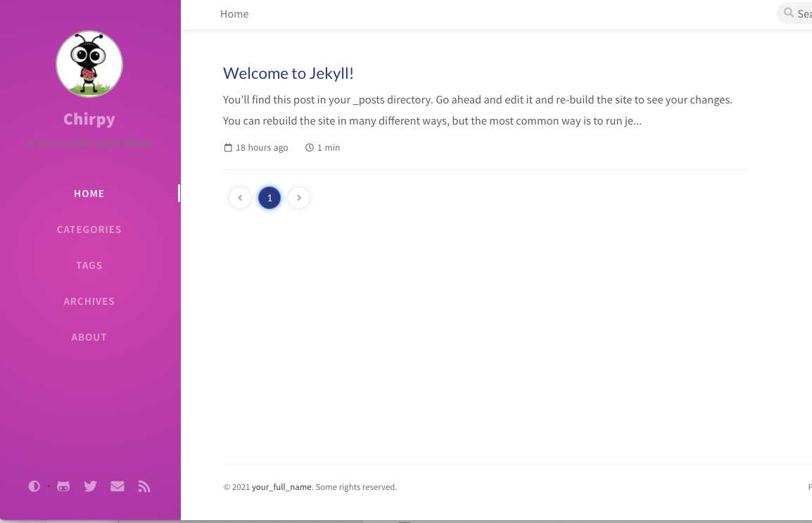Toggle dark mode using the half-circle icon
Screen dimensions: 812x523
(34, 486)
